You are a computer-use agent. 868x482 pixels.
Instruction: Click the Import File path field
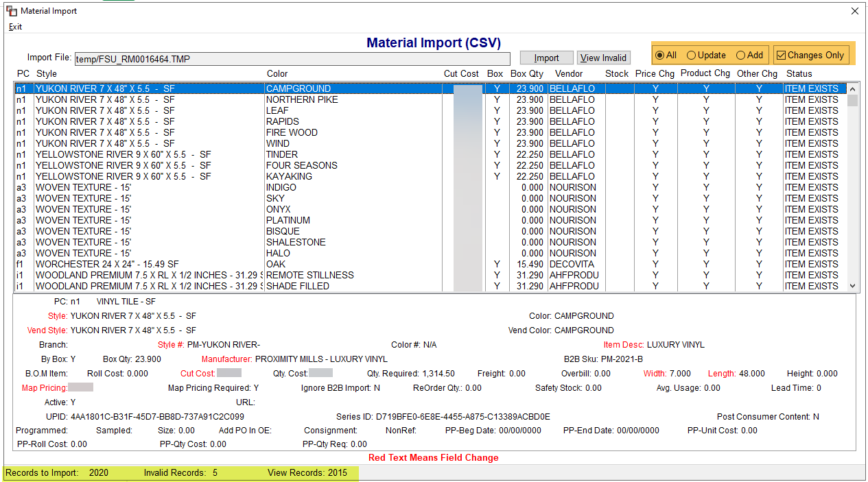tap(292, 59)
